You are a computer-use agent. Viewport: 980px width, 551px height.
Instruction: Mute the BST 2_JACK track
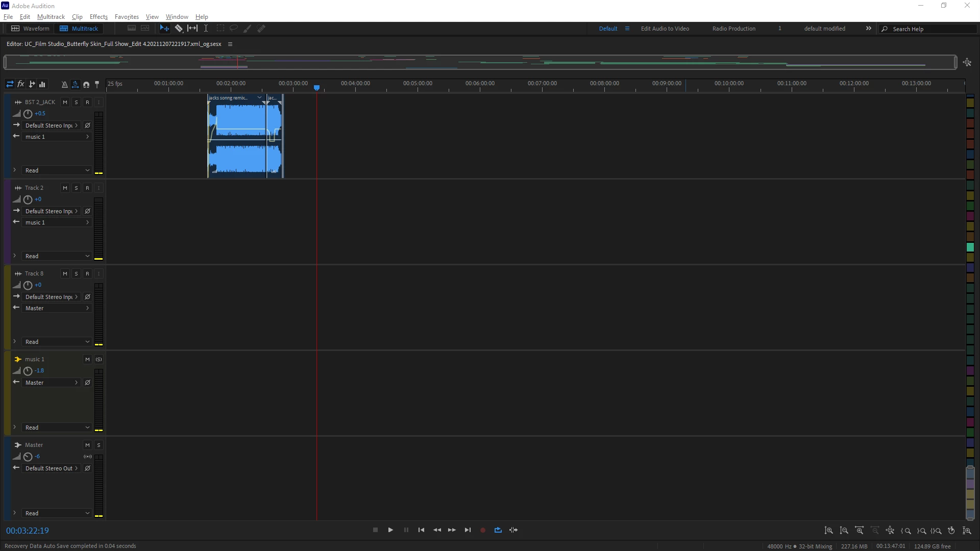(65, 103)
